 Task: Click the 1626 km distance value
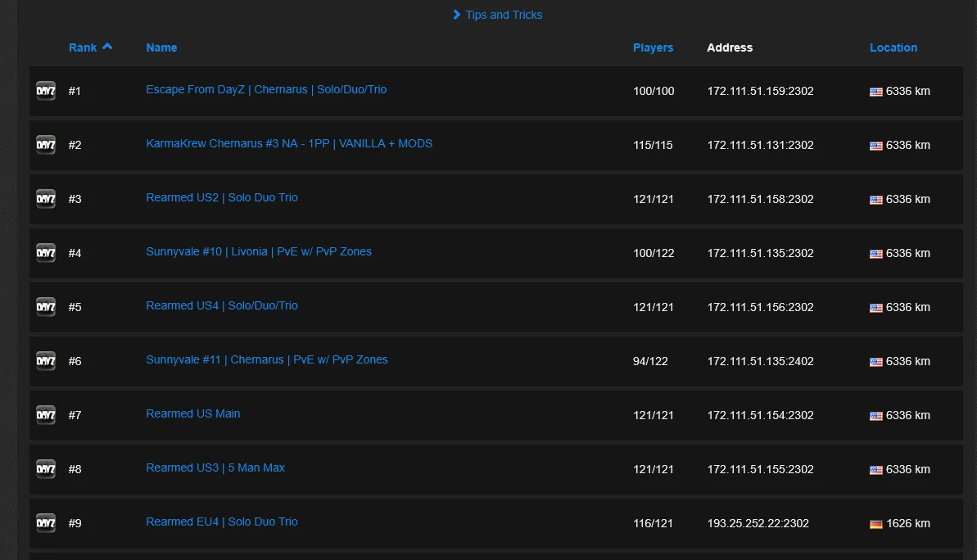coord(908,523)
